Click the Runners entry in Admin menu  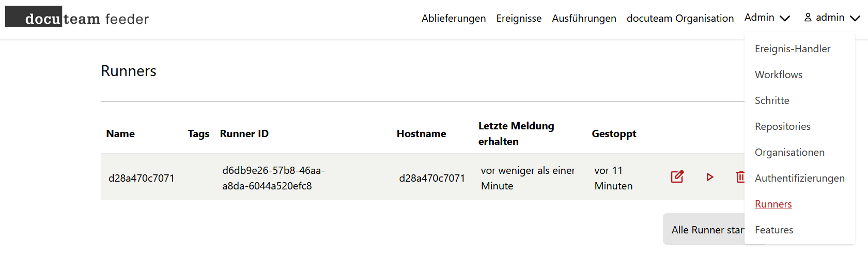click(773, 204)
